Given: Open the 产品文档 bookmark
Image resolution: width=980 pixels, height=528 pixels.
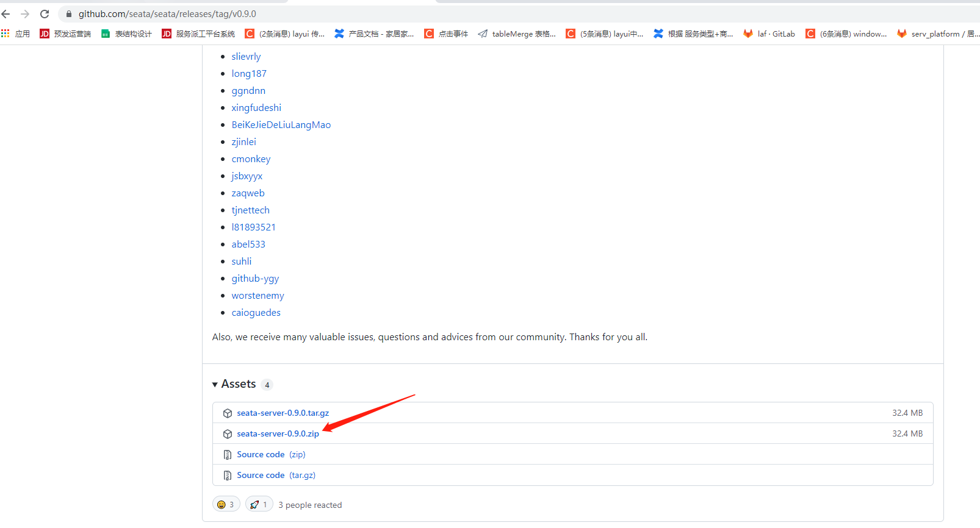Looking at the screenshot, I should click(x=374, y=34).
